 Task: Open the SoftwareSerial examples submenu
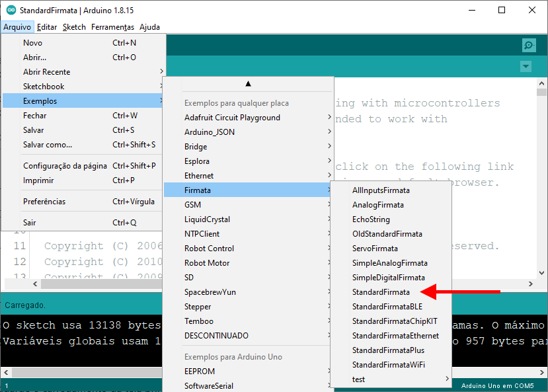(248, 386)
